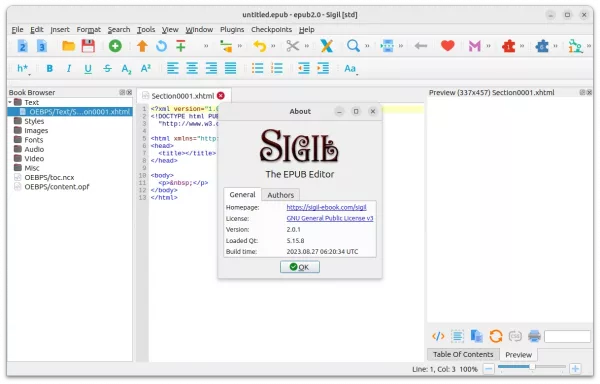The width and height of the screenshot is (600, 384).
Task: Select OEBPS/toc.ncx in Book Browser
Action: pos(49,177)
